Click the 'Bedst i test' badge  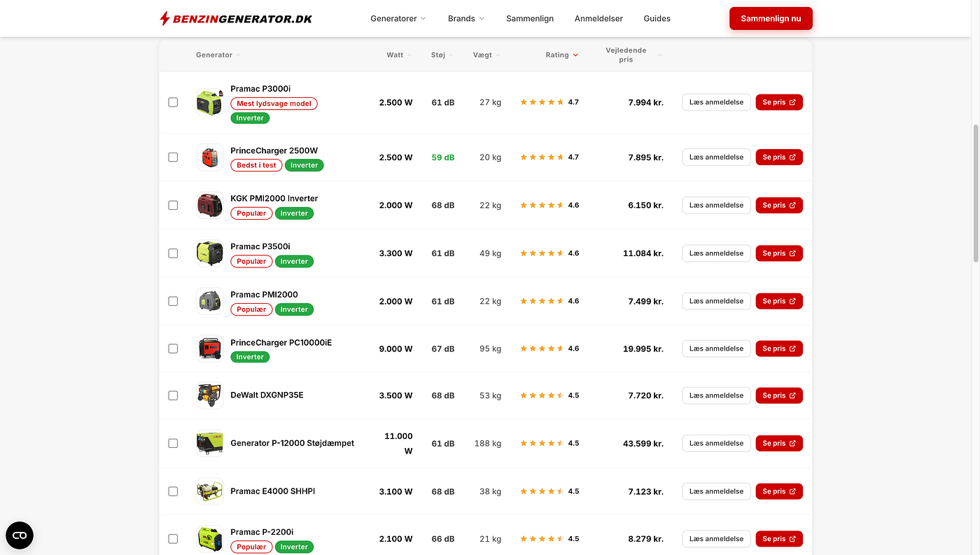click(256, 165)
